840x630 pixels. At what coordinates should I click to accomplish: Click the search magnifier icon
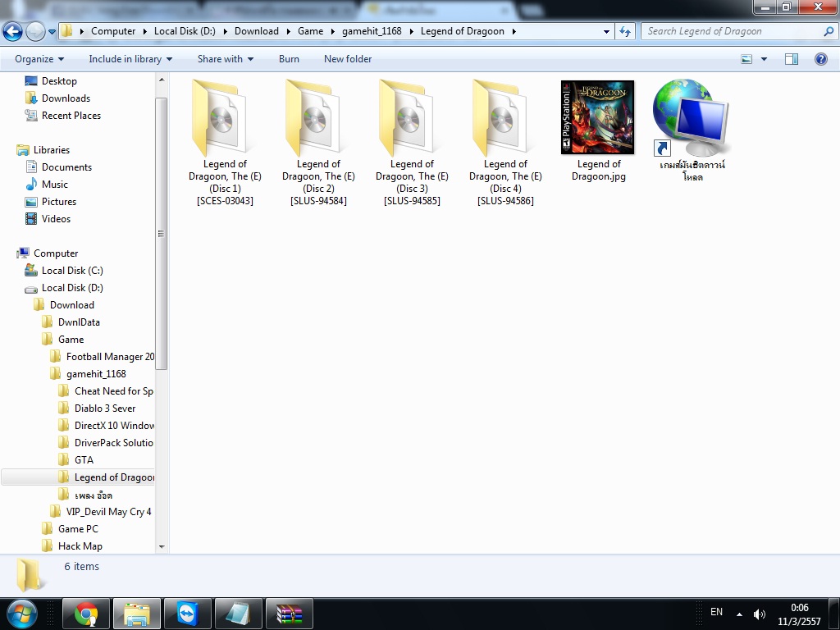coord(829,32)
